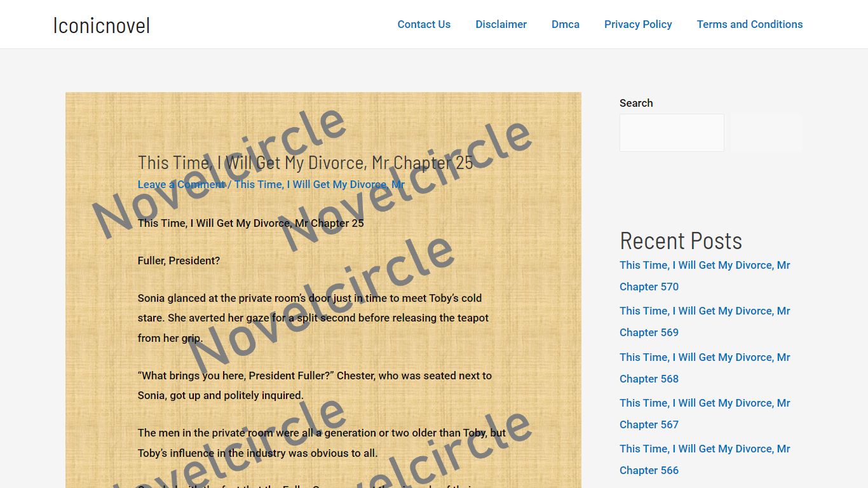Click the paragraph starting 'The men in the private room'
868x488 pixels.
pyautogui.click(x=322, y=443)
